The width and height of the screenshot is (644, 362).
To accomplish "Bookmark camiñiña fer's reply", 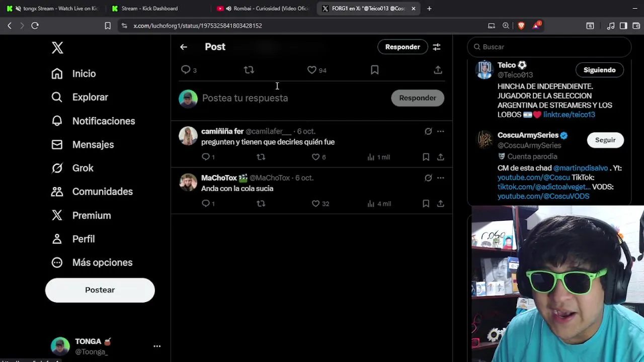I will click(426, 157).
